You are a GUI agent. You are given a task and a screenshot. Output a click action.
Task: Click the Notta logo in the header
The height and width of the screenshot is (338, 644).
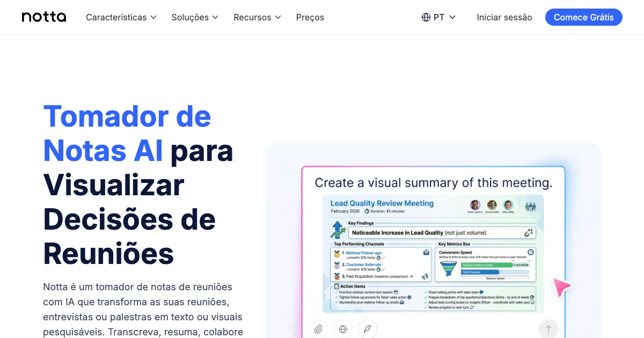pyautogui.click(x=44, y=17)
